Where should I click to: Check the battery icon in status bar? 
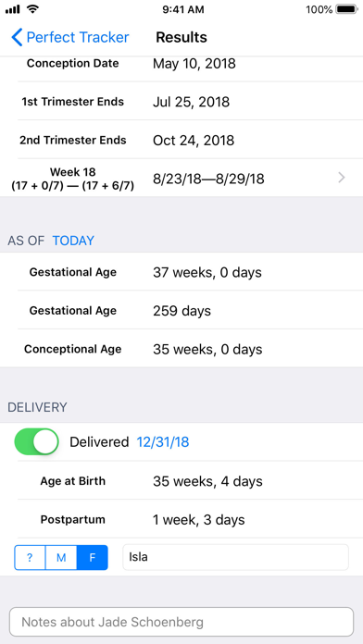point(346,9)
